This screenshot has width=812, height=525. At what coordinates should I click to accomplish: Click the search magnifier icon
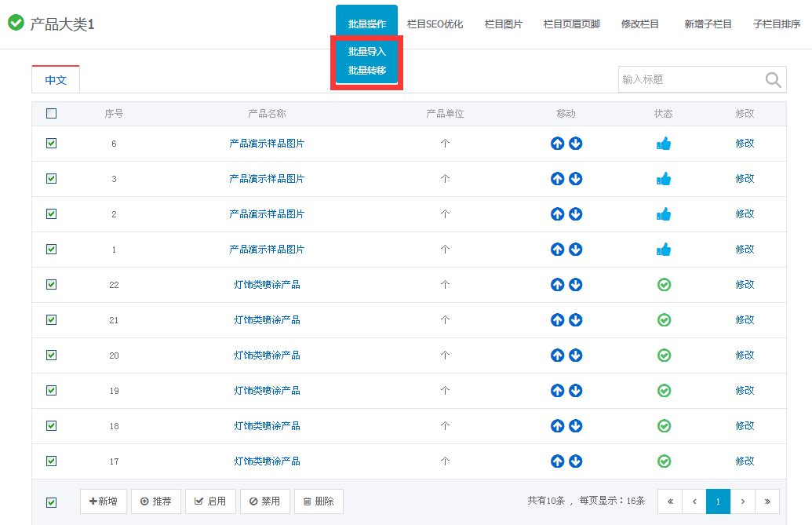pos(773,79)
